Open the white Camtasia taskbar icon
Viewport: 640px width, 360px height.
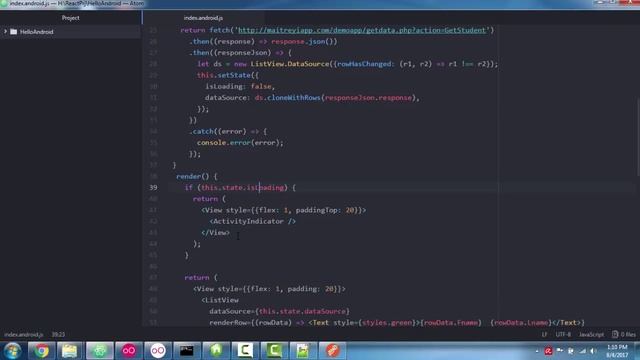pos(245,351)
